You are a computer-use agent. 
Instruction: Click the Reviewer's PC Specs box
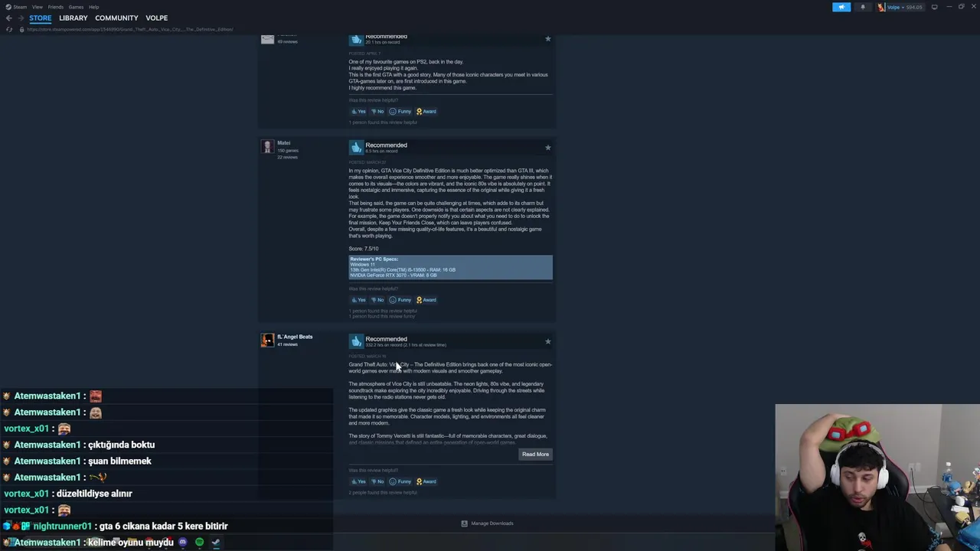pos(450,268)
